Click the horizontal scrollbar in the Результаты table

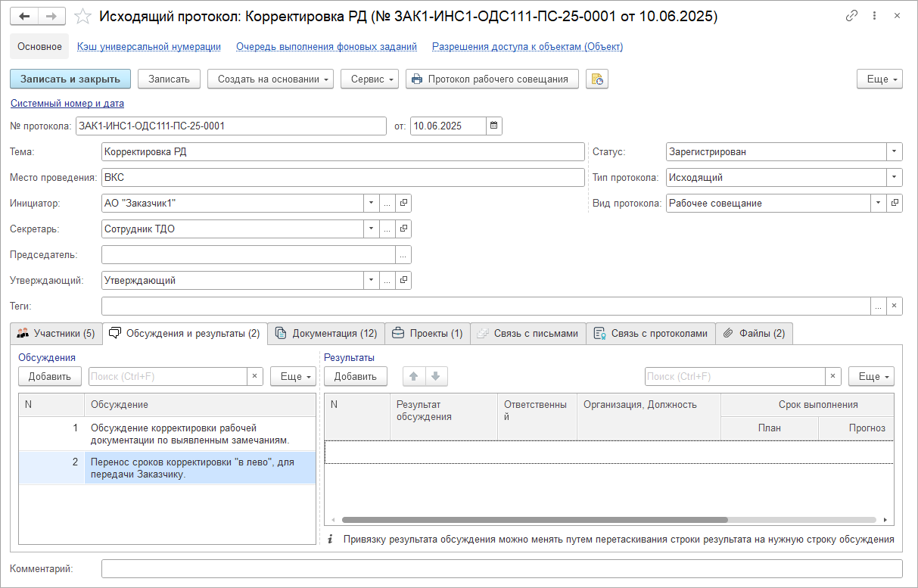[x=534, y=520]
